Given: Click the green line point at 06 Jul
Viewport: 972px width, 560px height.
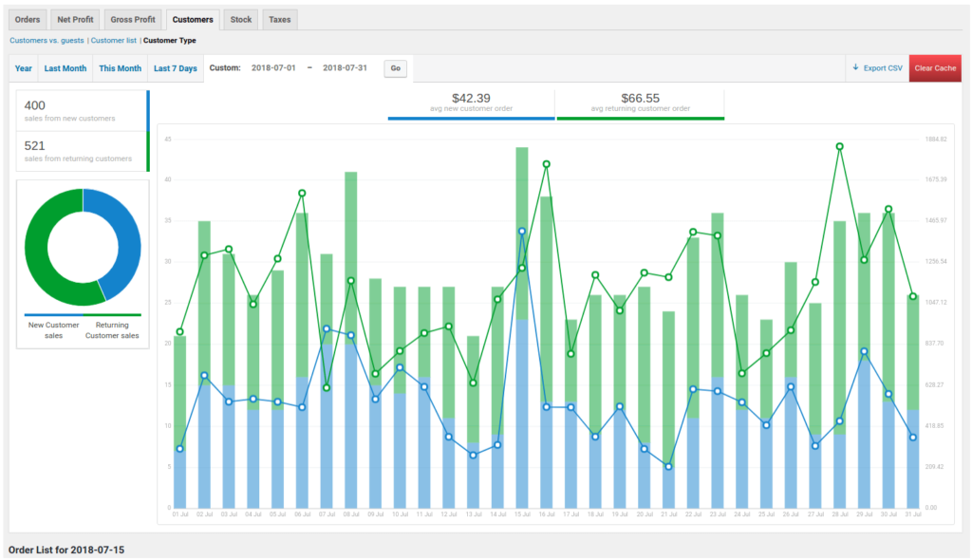Looking at the screenshot, I should point(302,194).
